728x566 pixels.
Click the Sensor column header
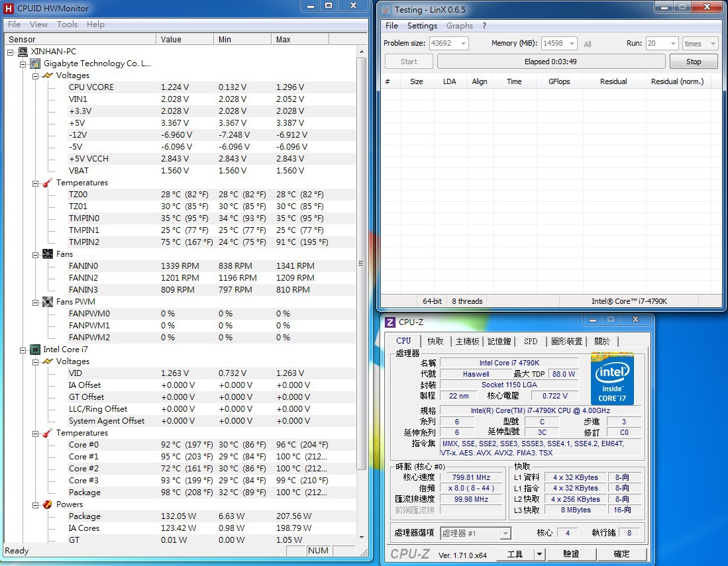tap(80, 40)
